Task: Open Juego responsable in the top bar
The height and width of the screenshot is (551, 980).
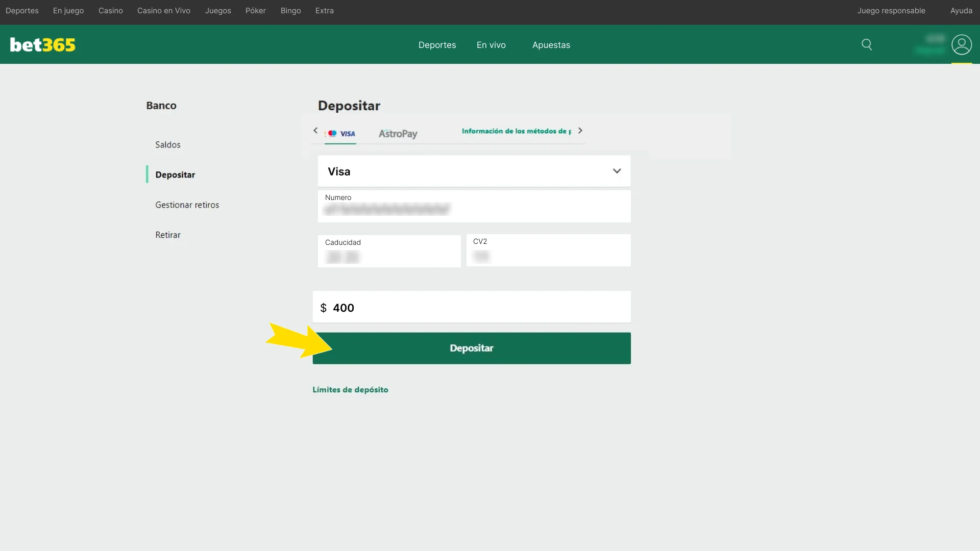Action: (x=892, y=10)
